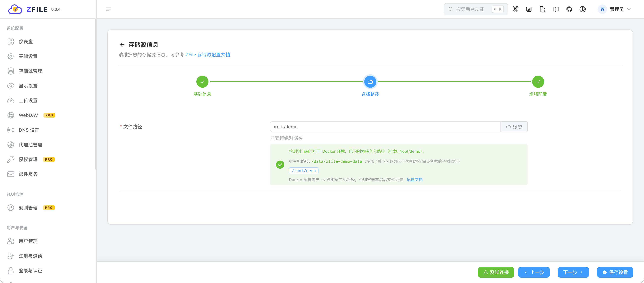Click the search magnifier icon
This screenshot has height=283, width=644.
[450, 9]
